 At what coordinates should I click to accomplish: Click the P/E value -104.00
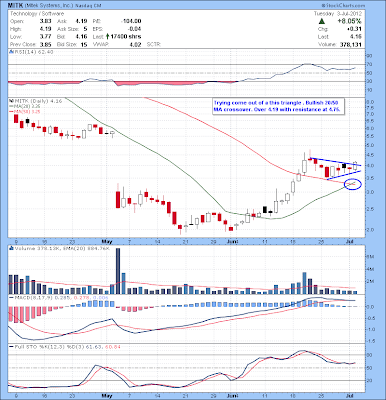131,21
